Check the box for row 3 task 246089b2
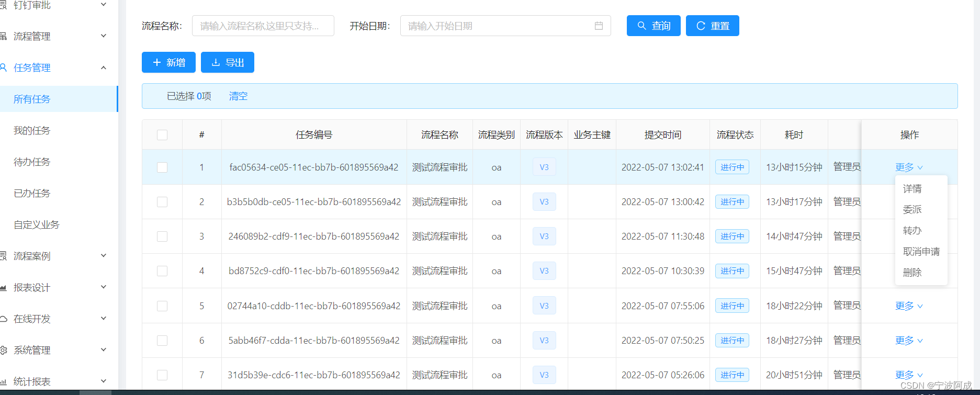The width and height of the screenshot is (980, 395). 162,236
